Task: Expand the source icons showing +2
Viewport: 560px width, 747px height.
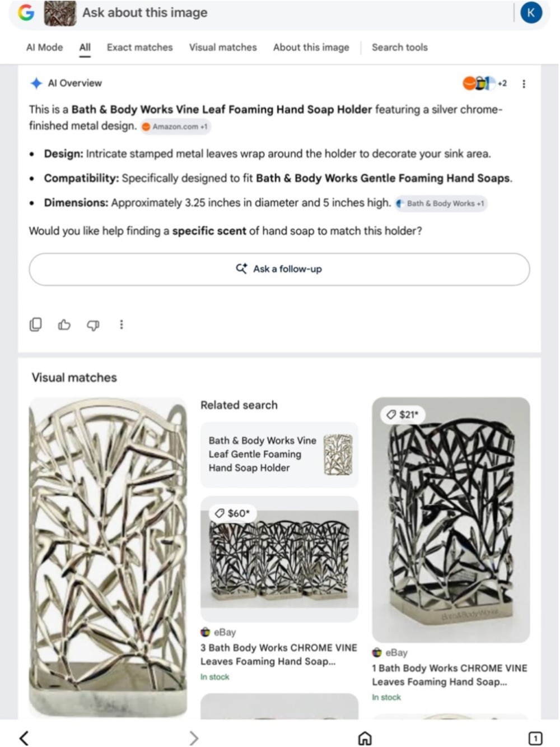Action: tap(485, 83)
